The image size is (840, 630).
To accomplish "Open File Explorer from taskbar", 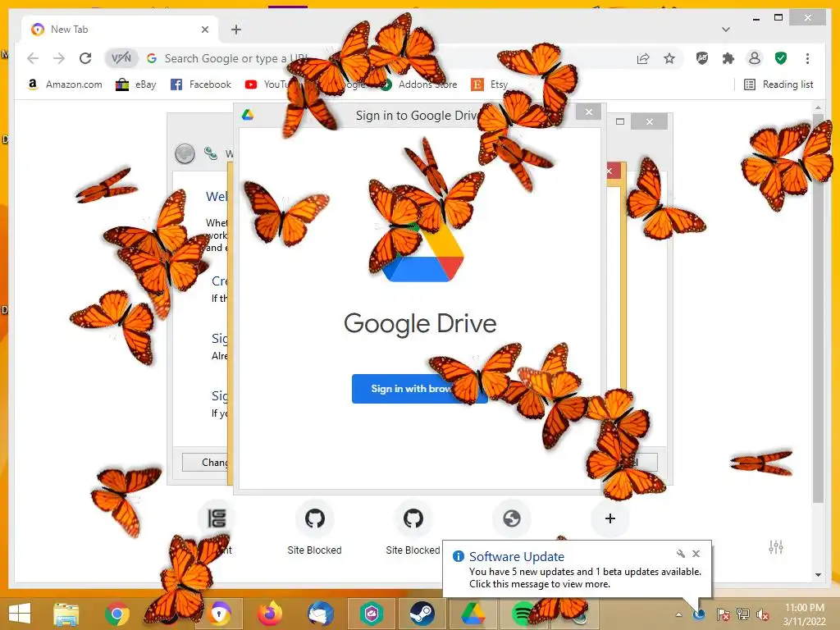I will coord(66,614).
